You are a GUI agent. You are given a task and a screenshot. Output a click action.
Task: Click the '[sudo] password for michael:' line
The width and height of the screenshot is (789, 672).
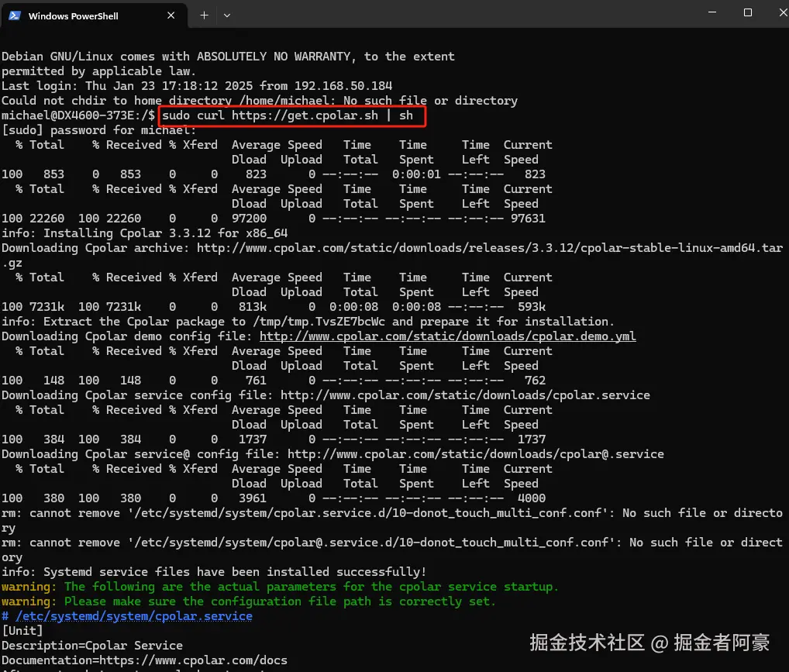pyautogui.click(x=99, y=130)
